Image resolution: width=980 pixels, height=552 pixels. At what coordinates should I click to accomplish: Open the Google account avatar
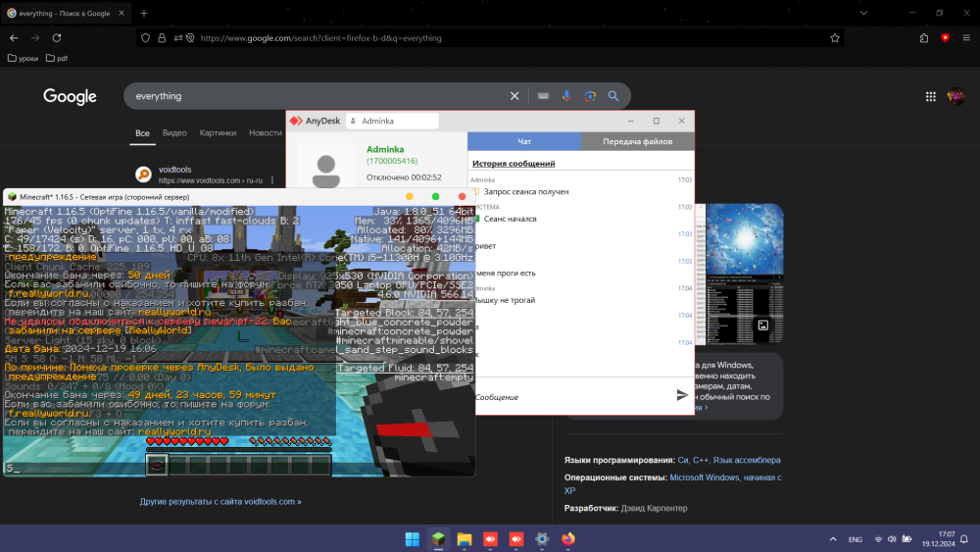(x=956, y=96)
